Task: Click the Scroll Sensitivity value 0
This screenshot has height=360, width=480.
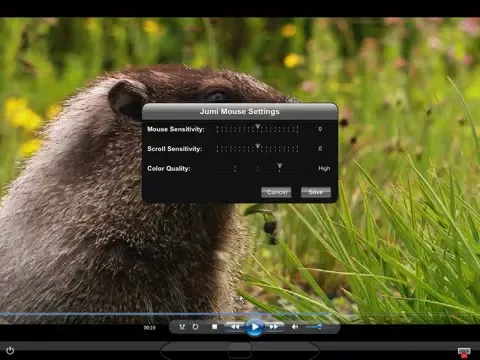Action: (320, 148)
